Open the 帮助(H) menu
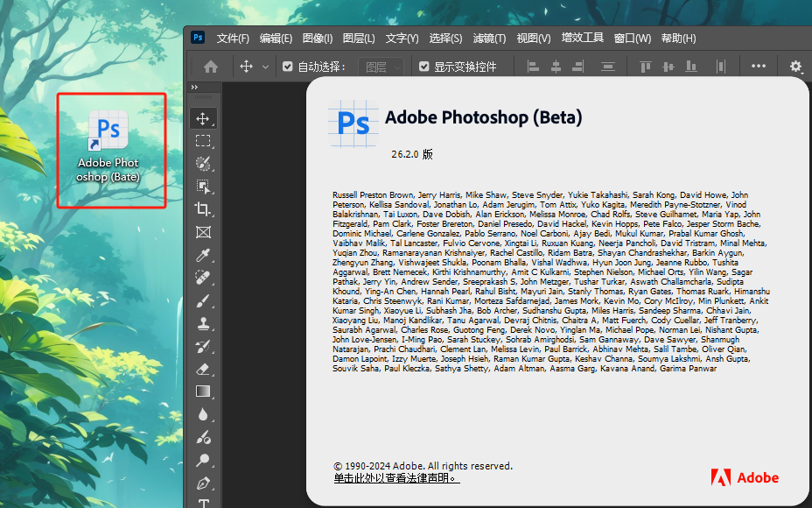Viewport: 812px width, 508px height. click(x=678, y=39)
